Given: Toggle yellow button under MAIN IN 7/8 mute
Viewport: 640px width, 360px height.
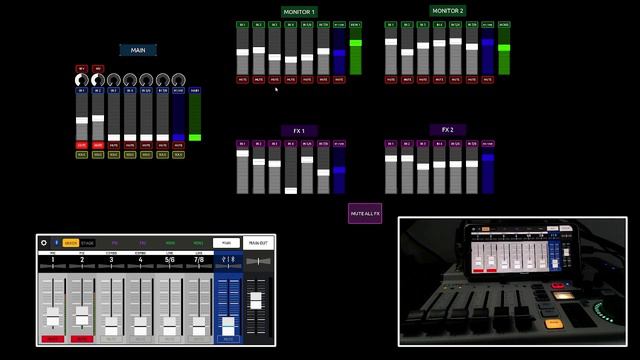Looking at the screenshot, I should 162,155.
